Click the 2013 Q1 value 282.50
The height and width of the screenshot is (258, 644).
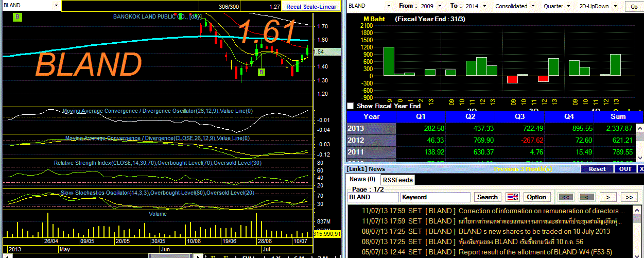point(433,128)
